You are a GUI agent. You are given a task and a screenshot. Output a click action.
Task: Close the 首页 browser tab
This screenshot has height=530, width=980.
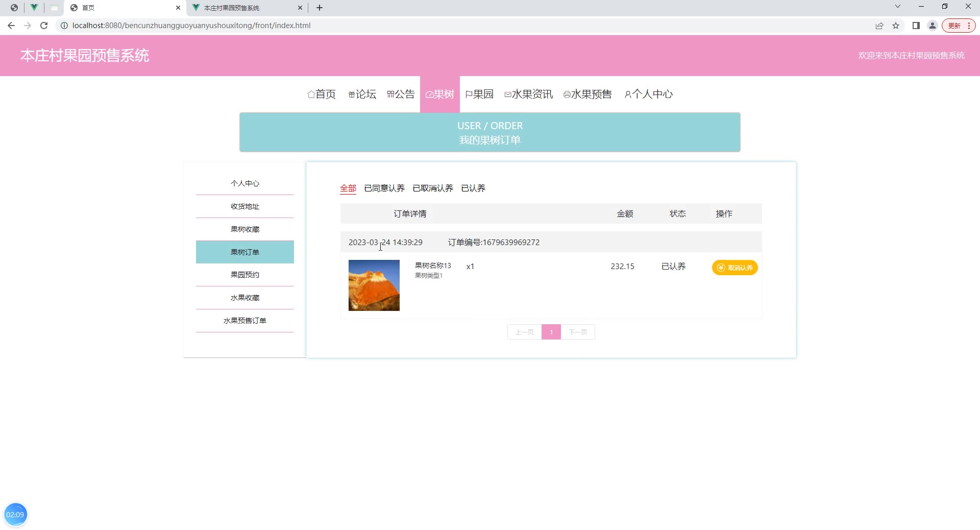(178, 8)
